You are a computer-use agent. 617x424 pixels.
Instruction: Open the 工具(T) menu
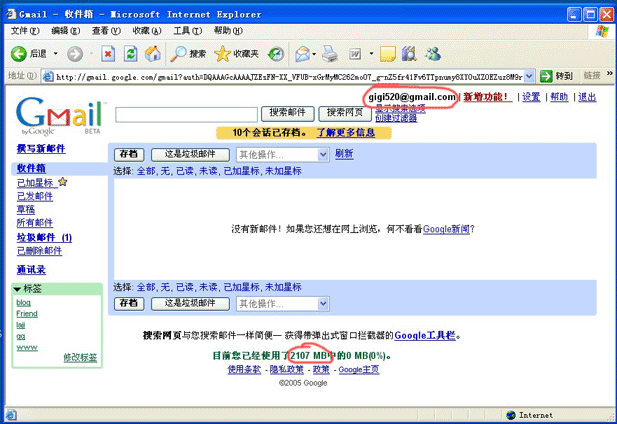point(188,31)
